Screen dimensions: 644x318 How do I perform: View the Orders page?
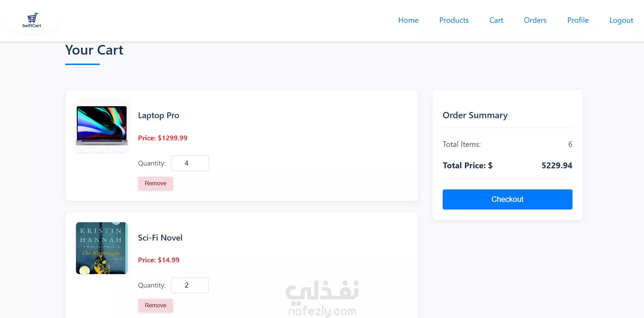[x=535, y=20]
